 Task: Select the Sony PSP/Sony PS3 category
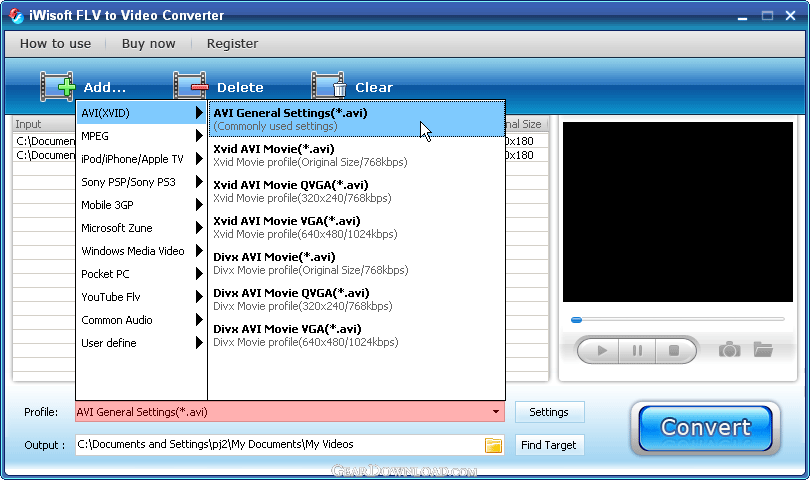(x=142, y=182)
